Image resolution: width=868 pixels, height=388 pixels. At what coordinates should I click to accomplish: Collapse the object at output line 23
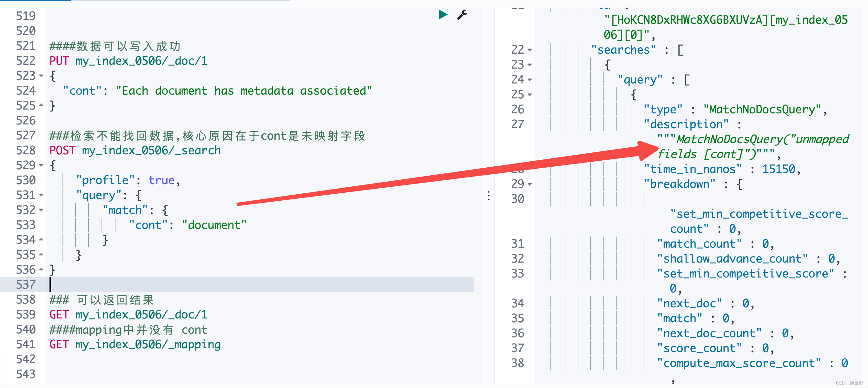pos(530,65)
